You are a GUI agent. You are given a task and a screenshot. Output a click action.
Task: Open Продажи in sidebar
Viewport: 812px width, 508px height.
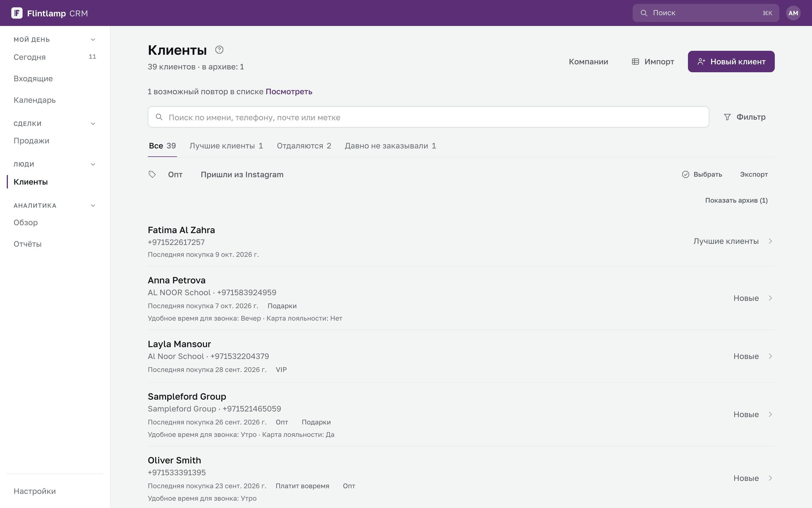click(x=55, y=141)
